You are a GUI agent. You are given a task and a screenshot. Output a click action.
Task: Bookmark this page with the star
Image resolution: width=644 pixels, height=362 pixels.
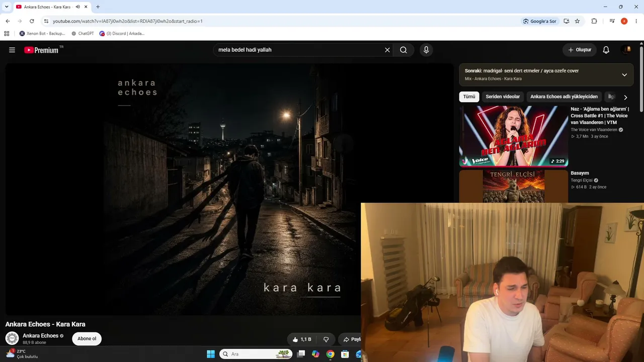tap(577, 21)
